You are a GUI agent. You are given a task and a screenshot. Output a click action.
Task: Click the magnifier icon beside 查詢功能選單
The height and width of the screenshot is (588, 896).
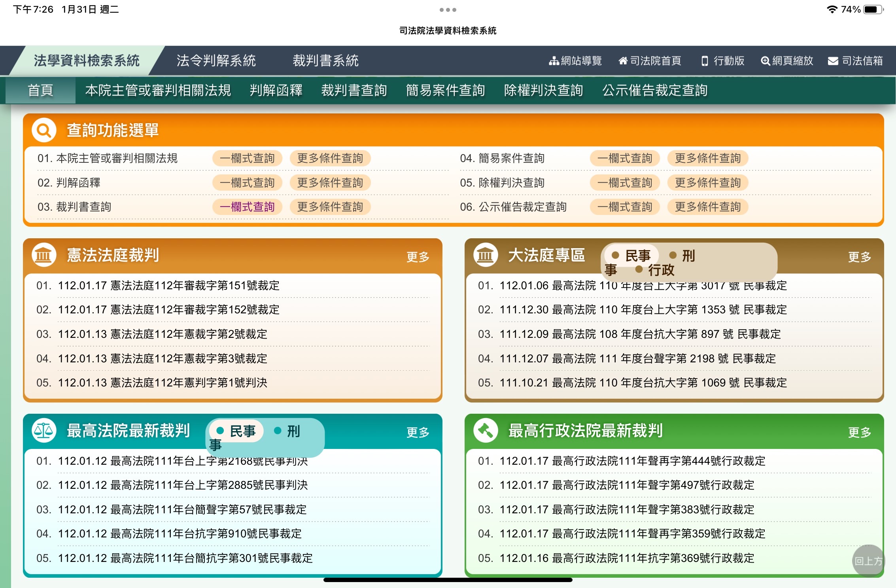[x=44, y=130]
